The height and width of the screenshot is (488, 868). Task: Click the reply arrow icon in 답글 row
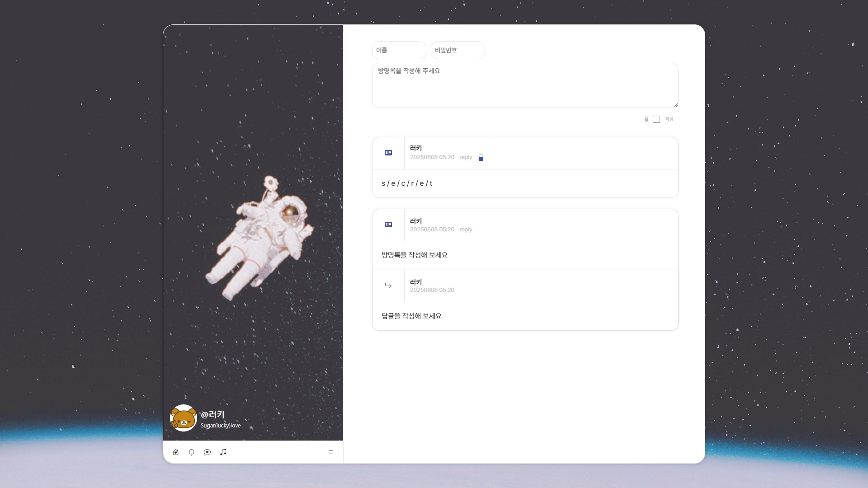click(x=388, y=286)
